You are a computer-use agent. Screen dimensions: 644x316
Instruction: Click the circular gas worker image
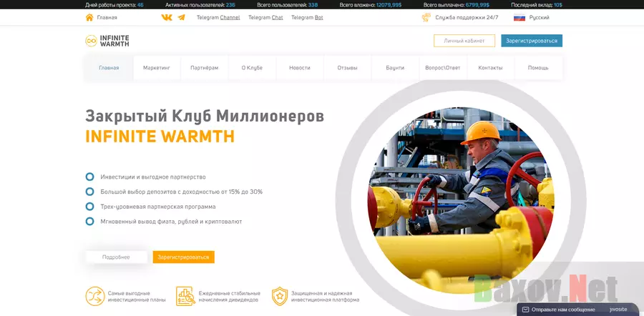tap(460, 200)
